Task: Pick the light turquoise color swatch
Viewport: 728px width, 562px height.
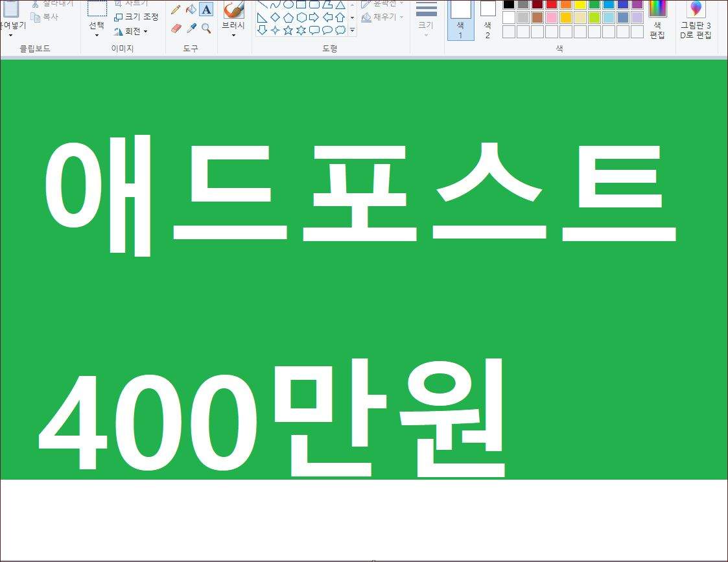Action: pyautogui.click(x=609, y=18)
